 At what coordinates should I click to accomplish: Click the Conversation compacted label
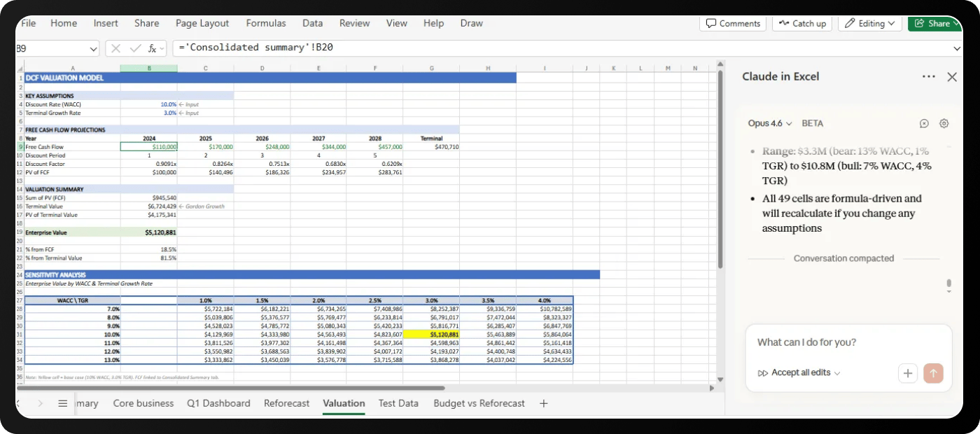click(x=843, y=258)
